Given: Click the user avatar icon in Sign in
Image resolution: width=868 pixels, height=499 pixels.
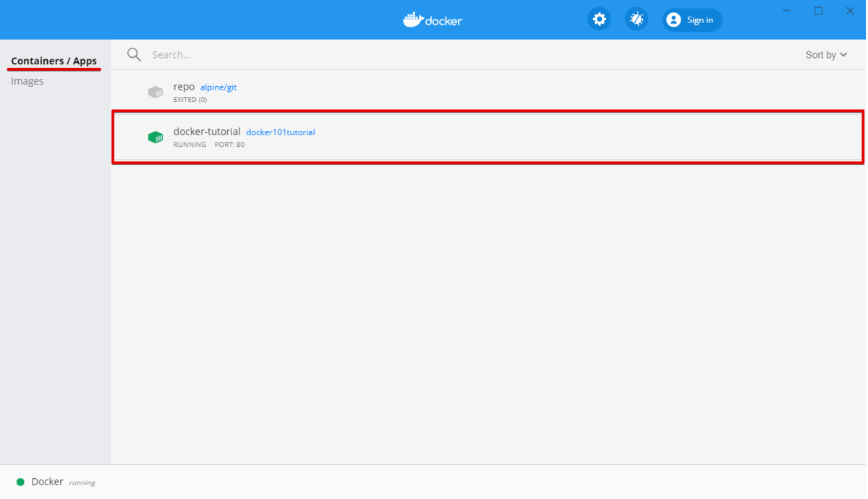Looking at the screenshot, I should pos(673,20).
